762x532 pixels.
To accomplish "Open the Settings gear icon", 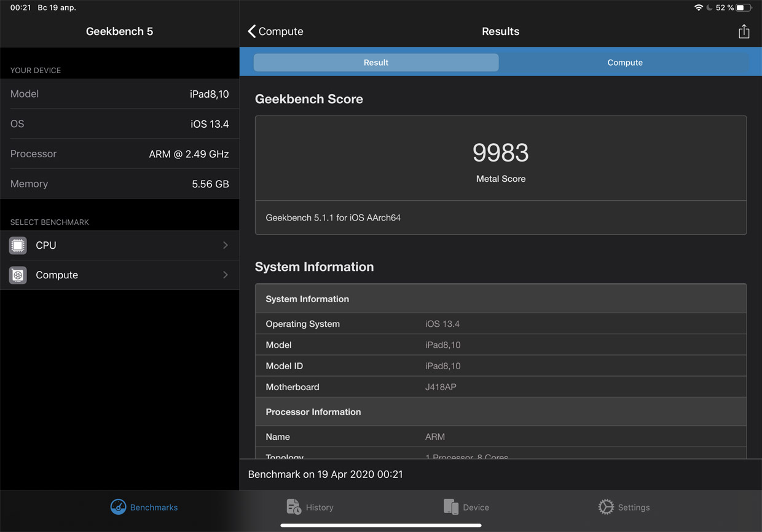I will click(606, 507).
